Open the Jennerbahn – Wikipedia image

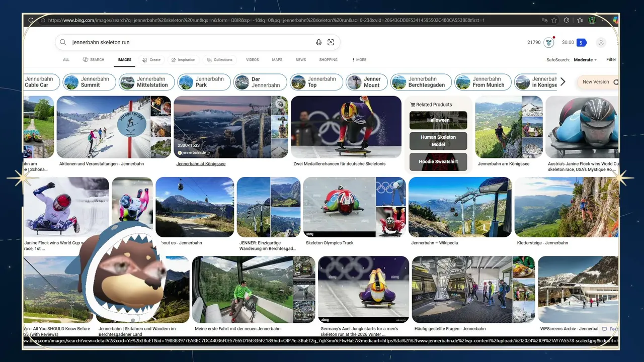(x=460, y=207)
